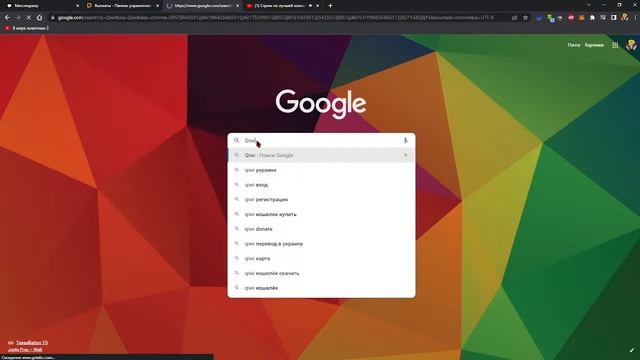Click the browser address bar URL
640x360 pixels.
point(276,18)
